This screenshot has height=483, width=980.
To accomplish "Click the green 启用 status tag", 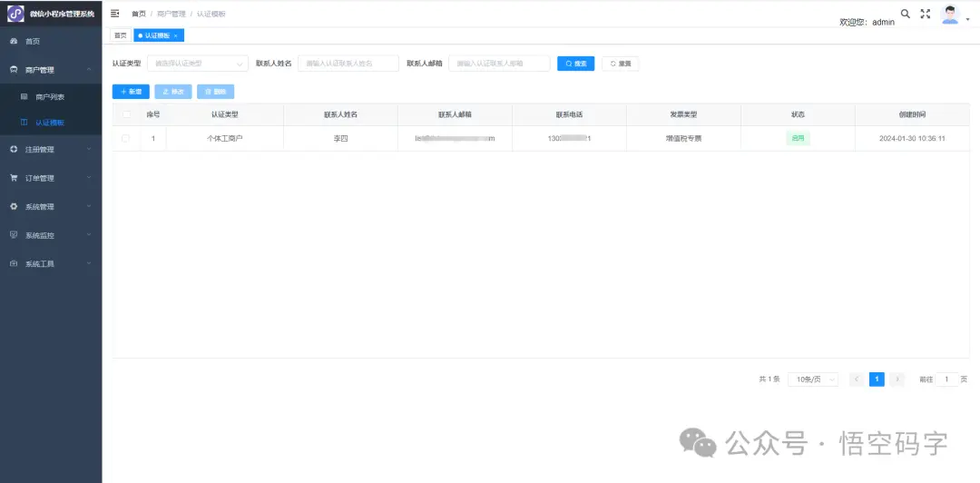I will [x=799, y=138].
